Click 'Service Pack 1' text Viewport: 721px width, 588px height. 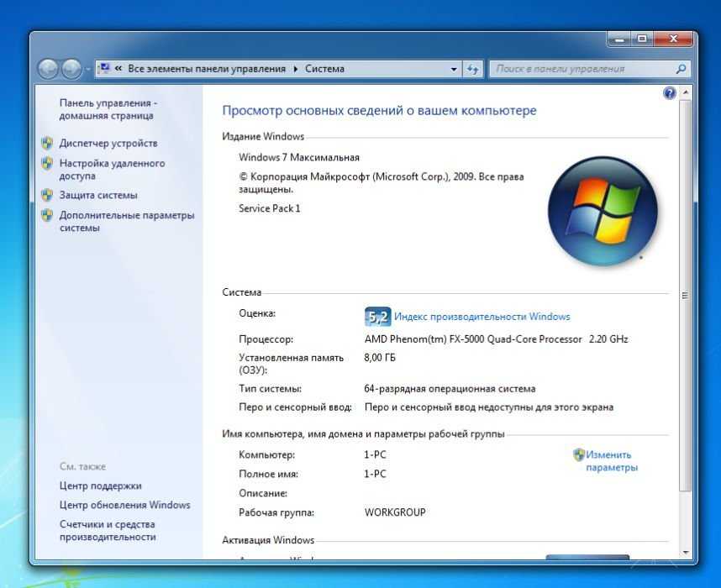(x=270, y=208)
